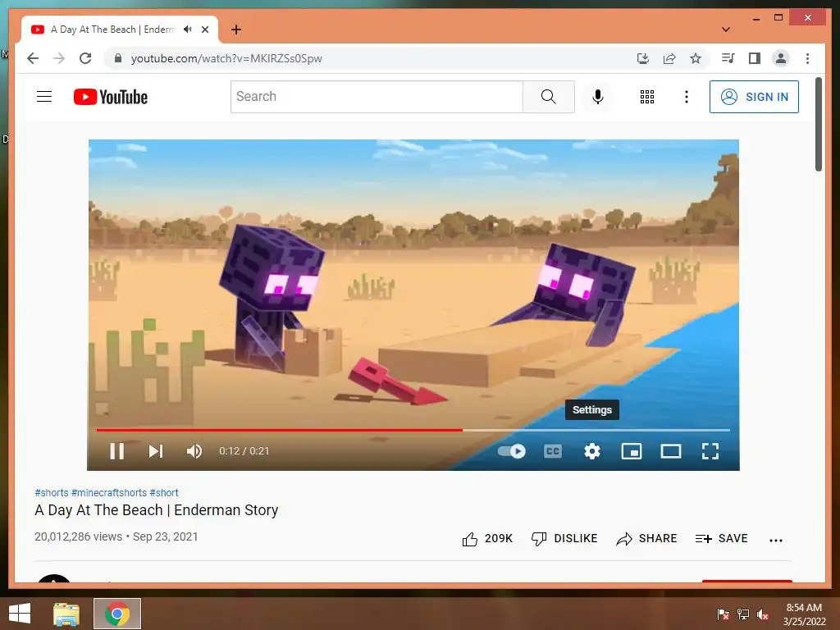
Task: Open Chrome three-dot menu
Action: (x=807, y=58)
